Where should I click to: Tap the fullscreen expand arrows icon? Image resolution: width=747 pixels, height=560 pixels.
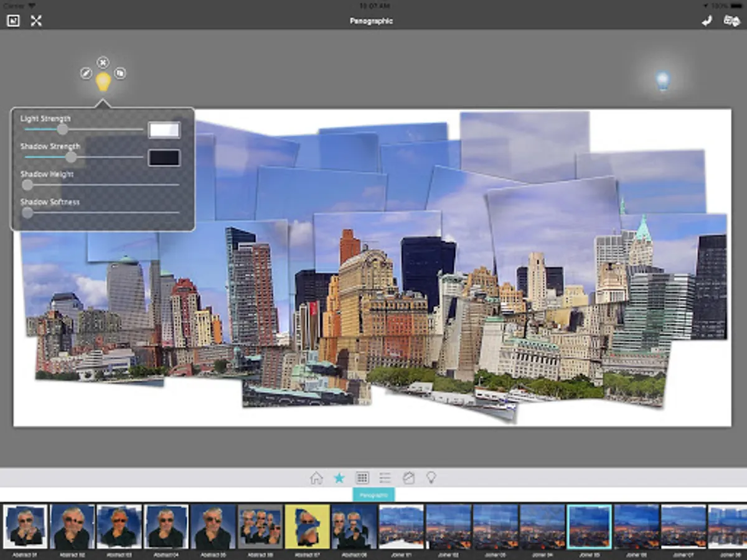(36, 21)
